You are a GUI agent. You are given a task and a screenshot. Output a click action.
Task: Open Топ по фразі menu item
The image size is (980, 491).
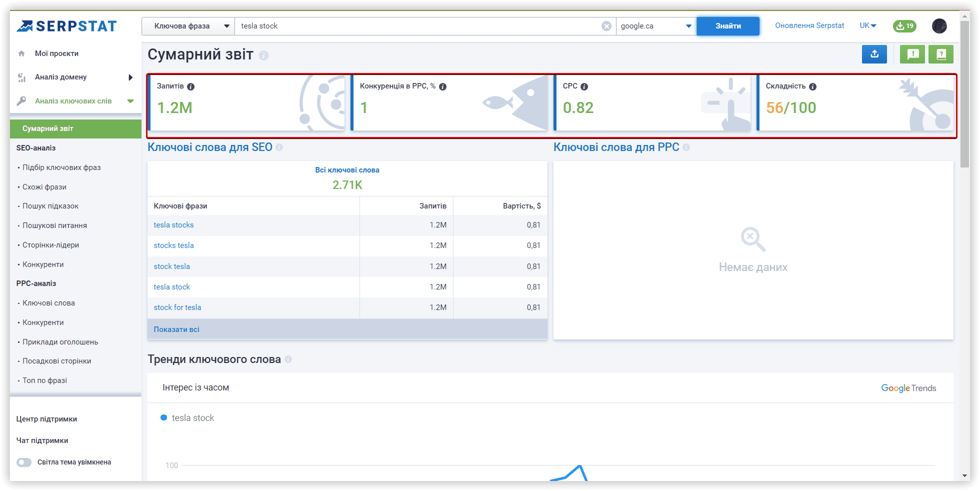click(44, 380)
